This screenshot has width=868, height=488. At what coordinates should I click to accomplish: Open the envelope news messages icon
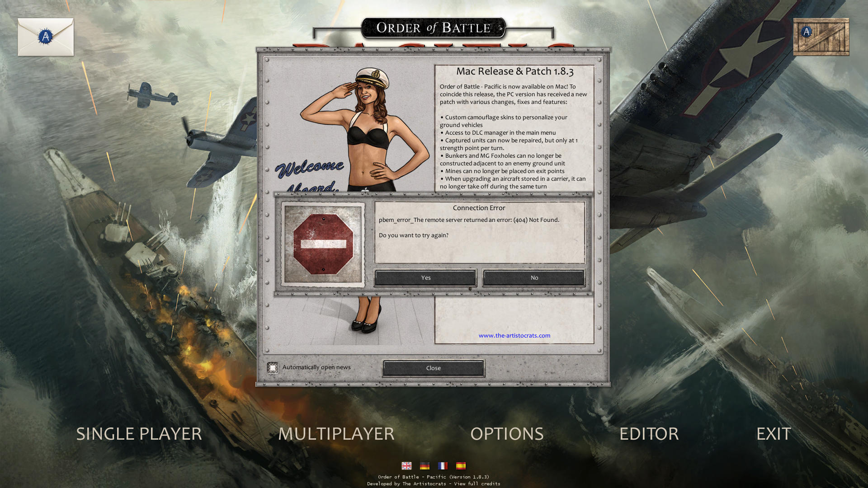(46, 37)
